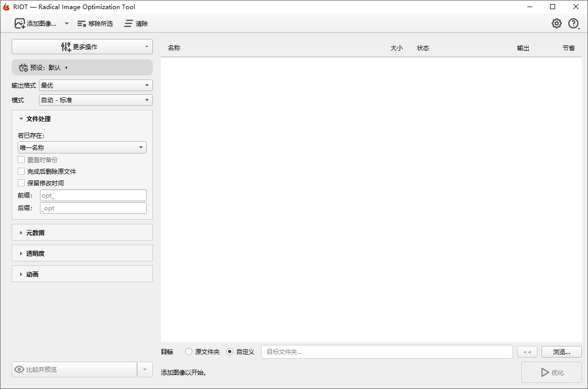588x389 pixels.
Task: Click the RIOT flame app icon
Action: (x=6, y=7)
